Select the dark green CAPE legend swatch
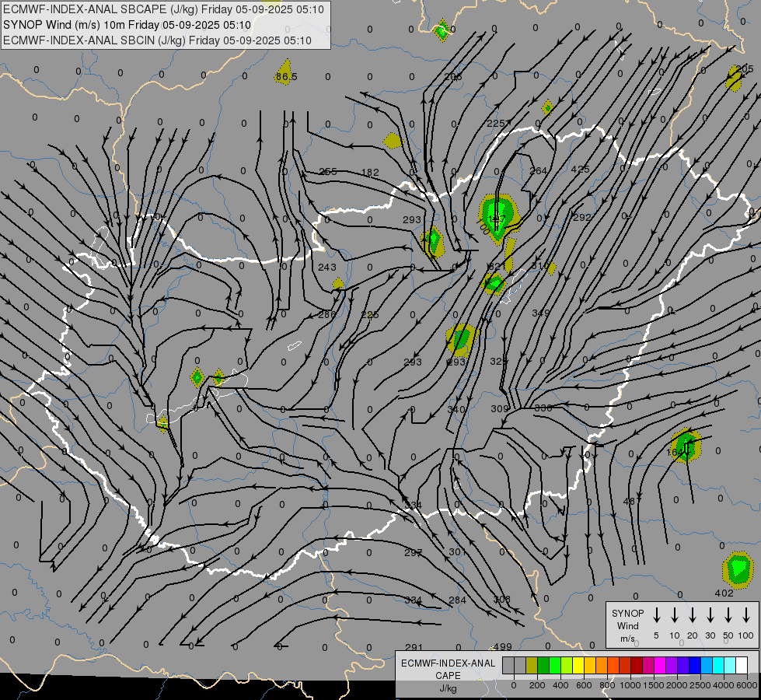Screen dimensions: 761x700 [x=543, y=666]
